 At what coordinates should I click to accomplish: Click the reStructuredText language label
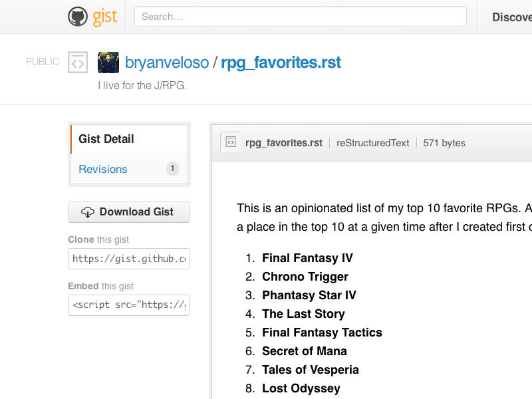point(372,143)
